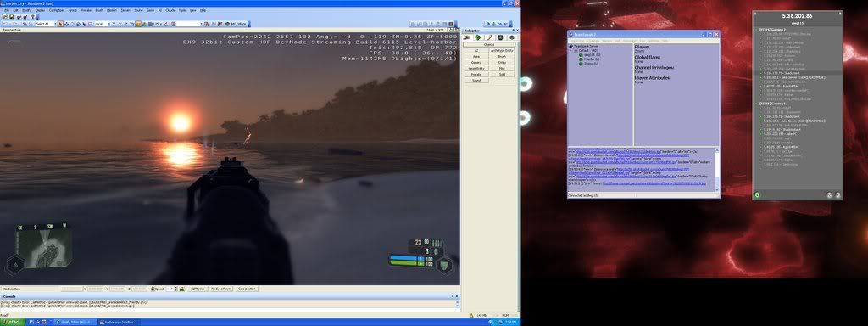868x326 pixels.
Task: Open the Terrain menu
Action: 125,10
